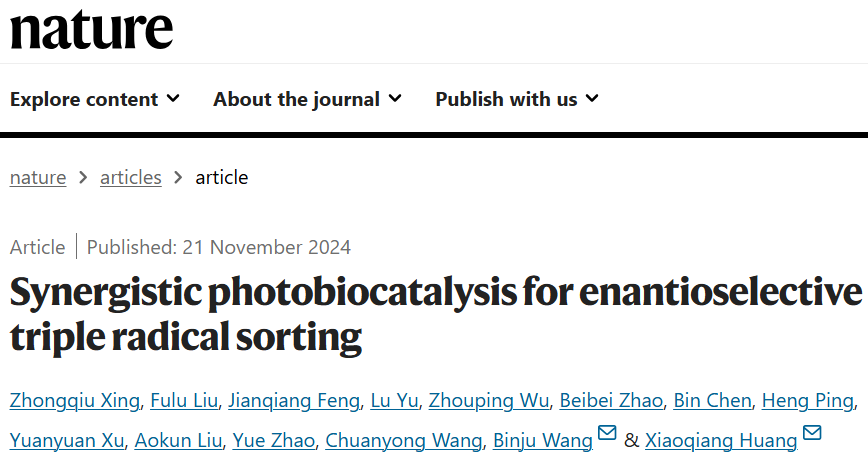868x461 pixels.
Task: Open author Heng Ping's info
Action: [x=807, y=401]
